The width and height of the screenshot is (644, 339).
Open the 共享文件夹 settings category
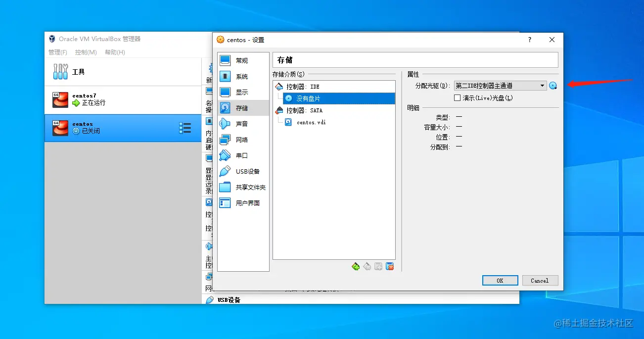(243, 187)
